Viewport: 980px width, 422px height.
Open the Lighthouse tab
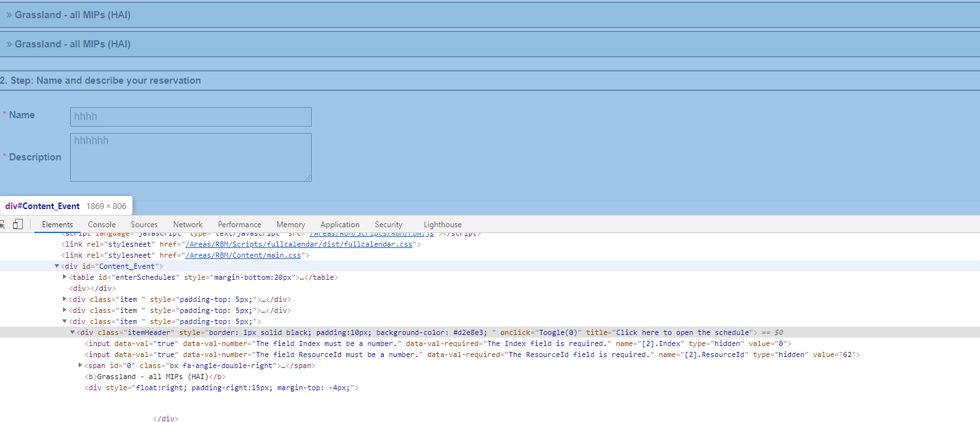click(442, 224)
